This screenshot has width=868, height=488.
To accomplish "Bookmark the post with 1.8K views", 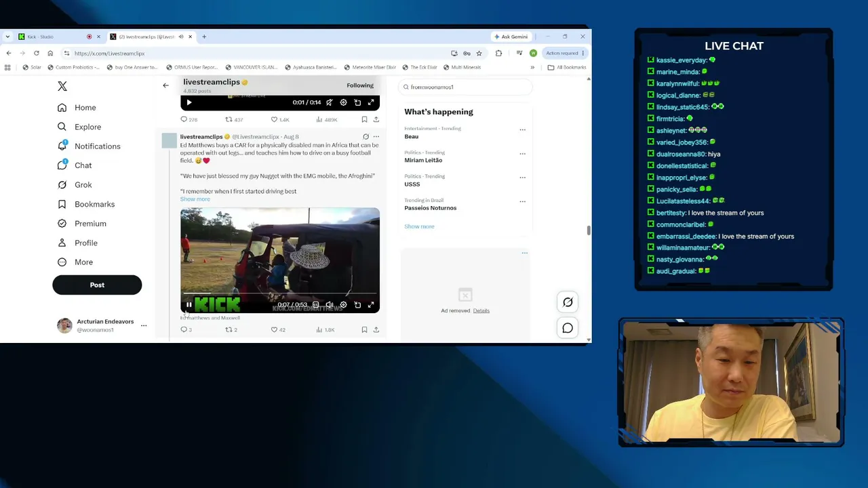I will pos(364,330).
